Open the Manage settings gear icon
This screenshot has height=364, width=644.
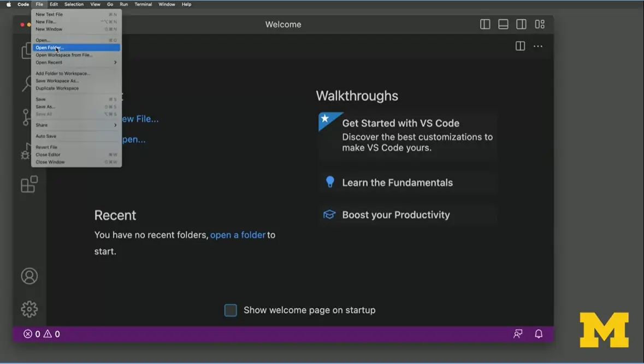pyautogui.click(x=29, y=309)
